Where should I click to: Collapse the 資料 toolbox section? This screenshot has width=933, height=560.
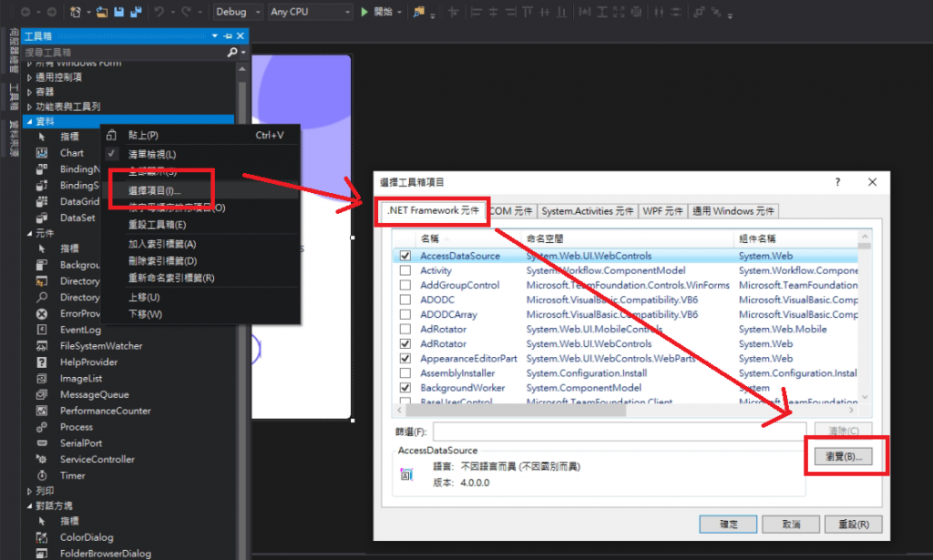[x=31, y=120]
